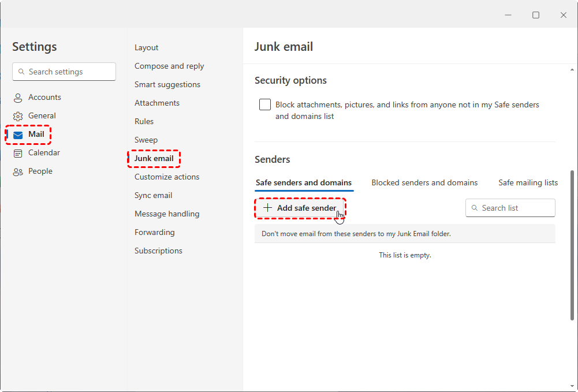Image resolution: width=578 pixels, height=392 pixels.
Task: Focus the Search settings text box
Action: click(x=69, y=72)
